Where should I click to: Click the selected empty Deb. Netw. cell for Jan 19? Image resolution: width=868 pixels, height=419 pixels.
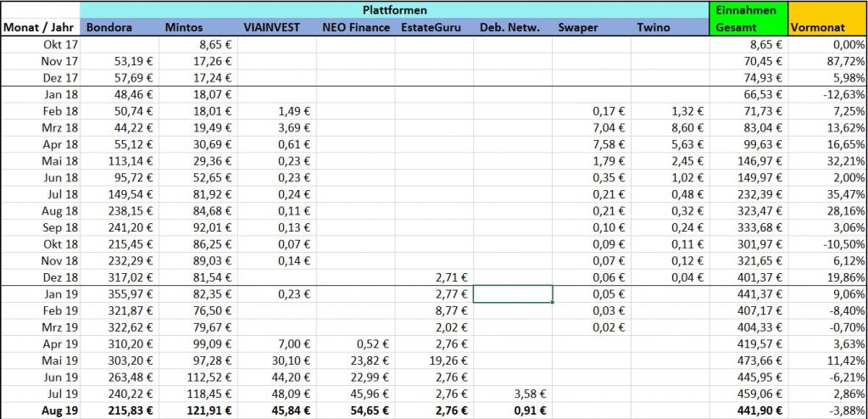(513, 293)
